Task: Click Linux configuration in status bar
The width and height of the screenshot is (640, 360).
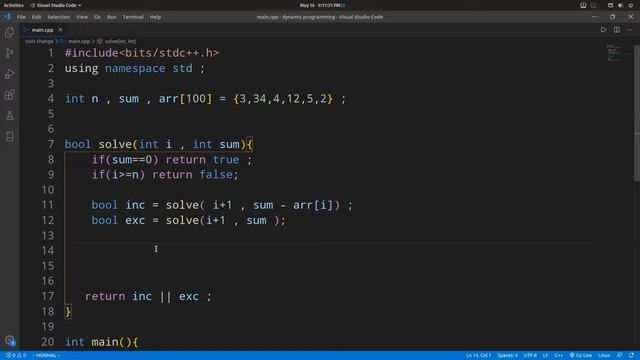Action: pyautogui.click(x=604, y=355)
